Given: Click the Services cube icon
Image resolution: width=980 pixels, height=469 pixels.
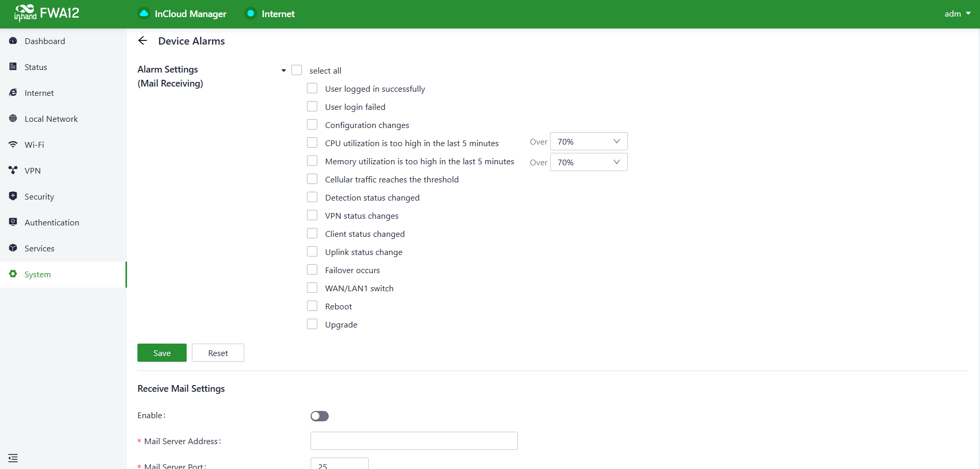Looking at the screenshot, I should click(x=13, y=248).
